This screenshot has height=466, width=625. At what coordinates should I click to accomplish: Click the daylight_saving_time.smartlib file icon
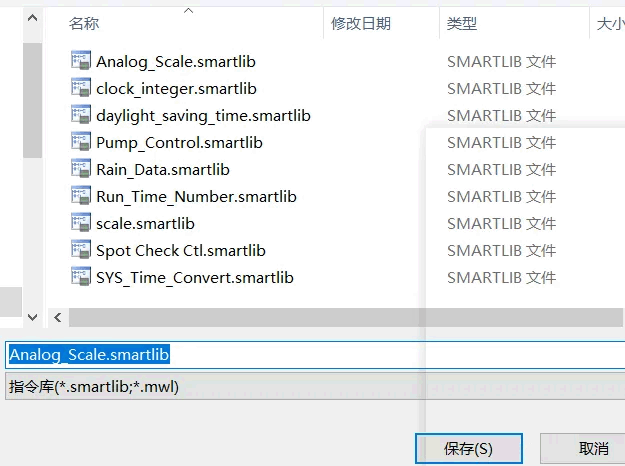tap(81, 115)
